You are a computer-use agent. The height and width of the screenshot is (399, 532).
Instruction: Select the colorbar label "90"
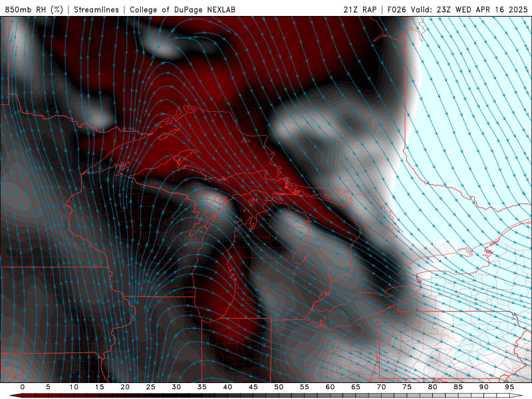484,387
